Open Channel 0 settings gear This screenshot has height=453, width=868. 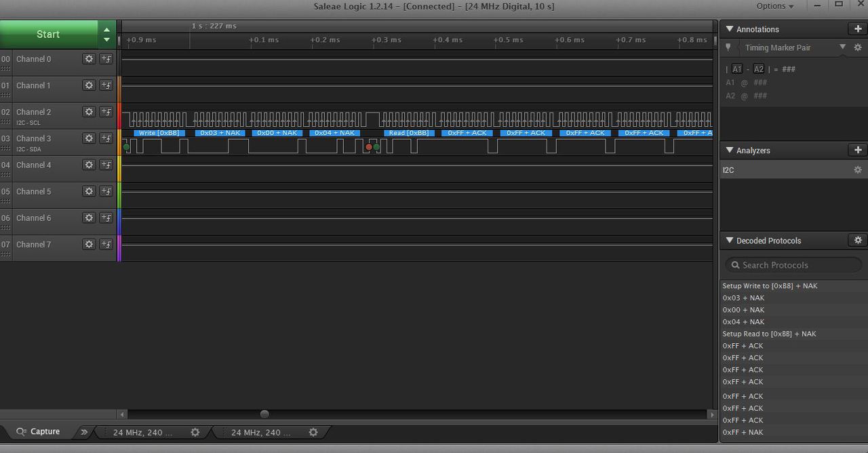(89, 59)
